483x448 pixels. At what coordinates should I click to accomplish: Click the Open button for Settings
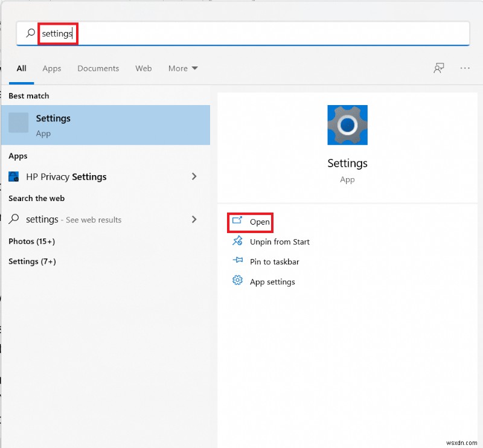coord(250,222)
